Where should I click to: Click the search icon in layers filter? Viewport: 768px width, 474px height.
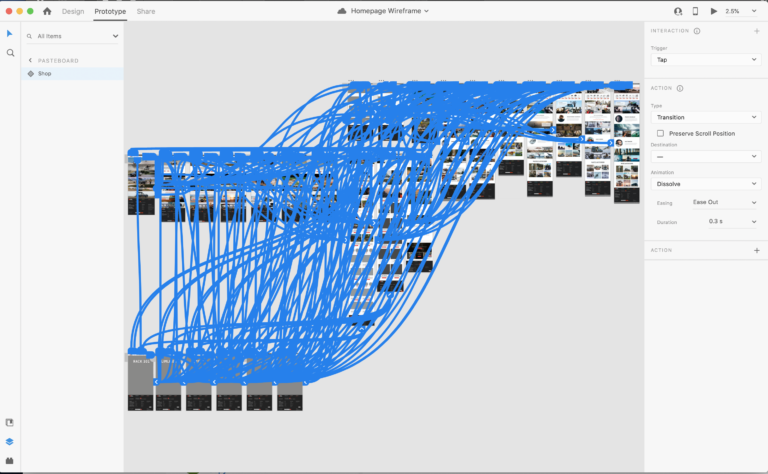[x=29, y=36]
